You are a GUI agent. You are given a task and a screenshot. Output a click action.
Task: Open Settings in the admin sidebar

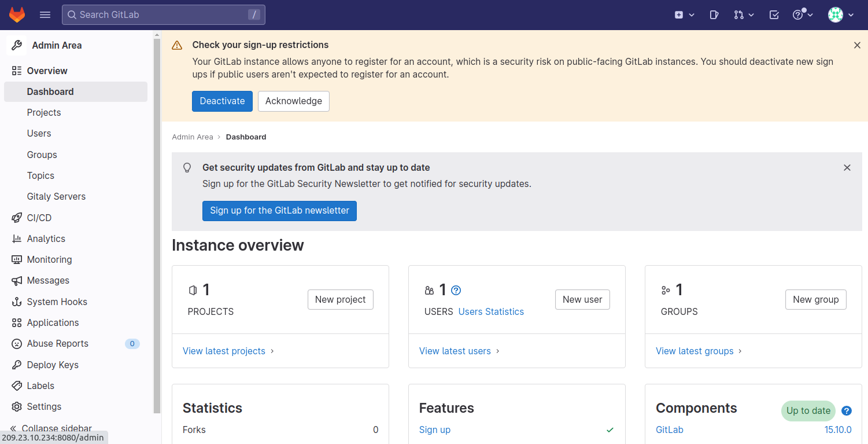[x=44, y=406]
